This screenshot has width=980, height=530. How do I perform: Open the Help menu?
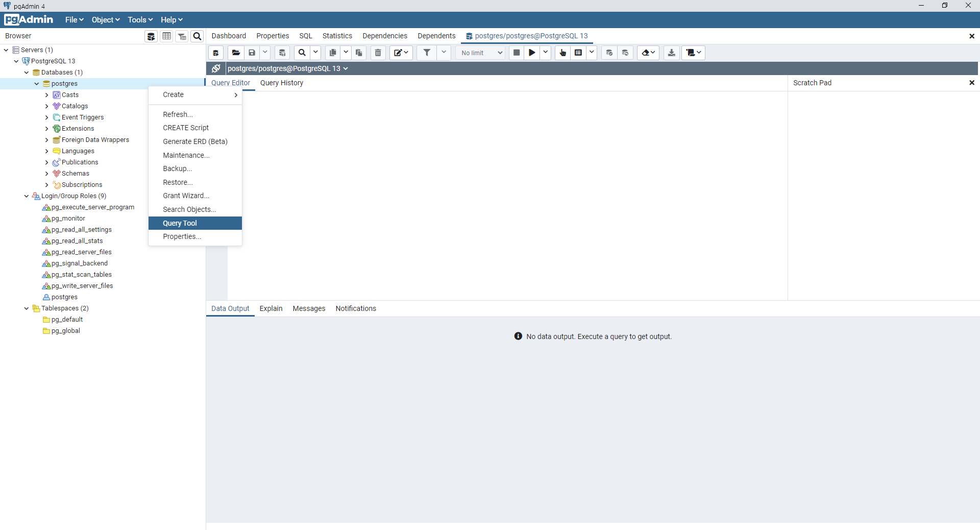click(x=171, y=20)
